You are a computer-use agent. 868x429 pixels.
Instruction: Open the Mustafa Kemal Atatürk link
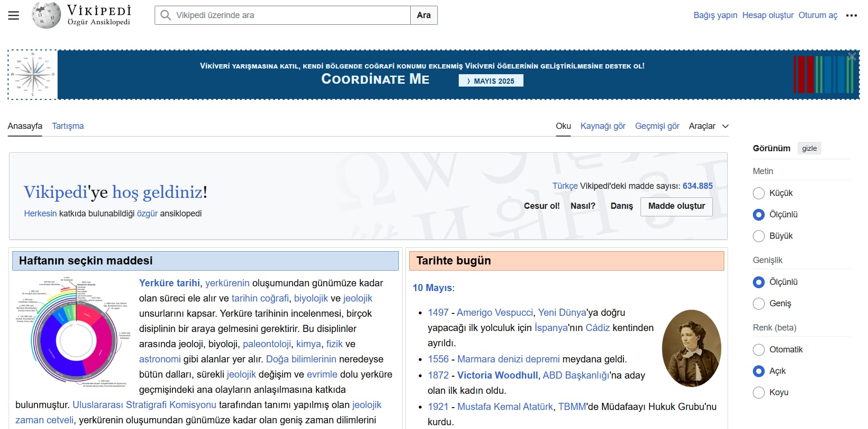click(505, 407)
